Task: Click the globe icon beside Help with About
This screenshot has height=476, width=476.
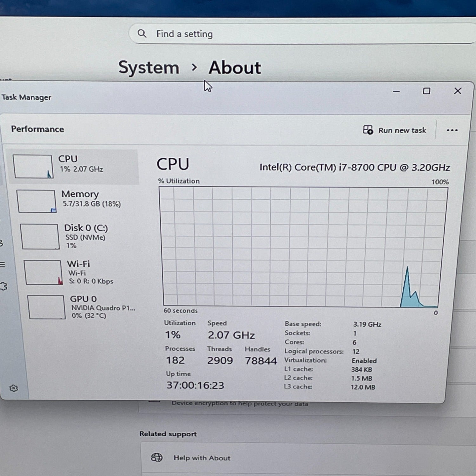Action: coord(157,457)
